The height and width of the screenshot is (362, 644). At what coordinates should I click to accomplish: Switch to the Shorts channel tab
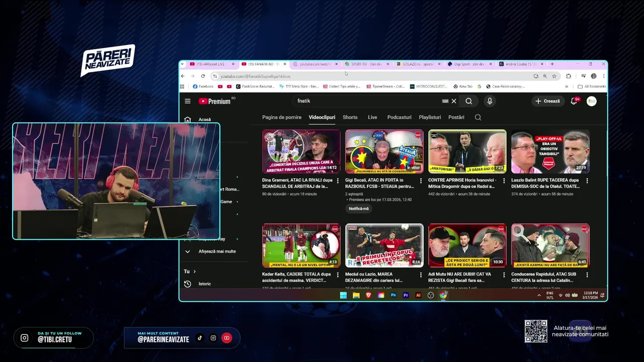350,117
